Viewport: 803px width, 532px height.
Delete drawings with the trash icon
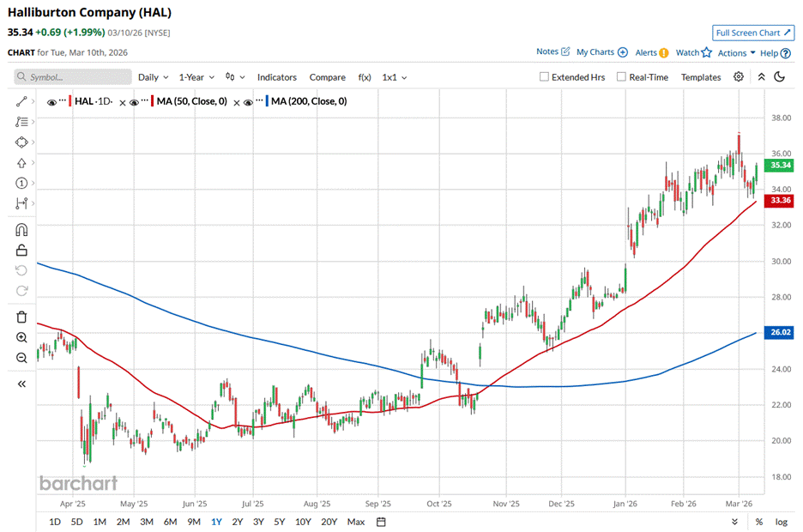point(21,317)
